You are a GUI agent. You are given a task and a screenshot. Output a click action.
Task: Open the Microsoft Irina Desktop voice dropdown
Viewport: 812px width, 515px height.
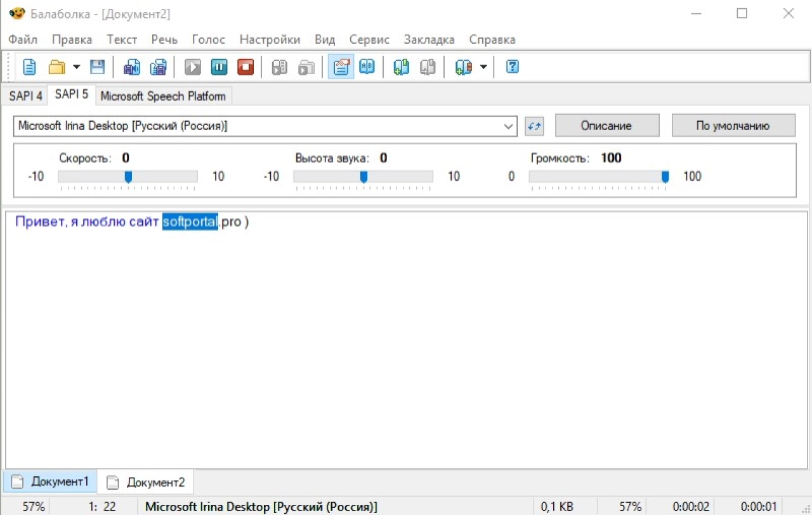point(265,126)
